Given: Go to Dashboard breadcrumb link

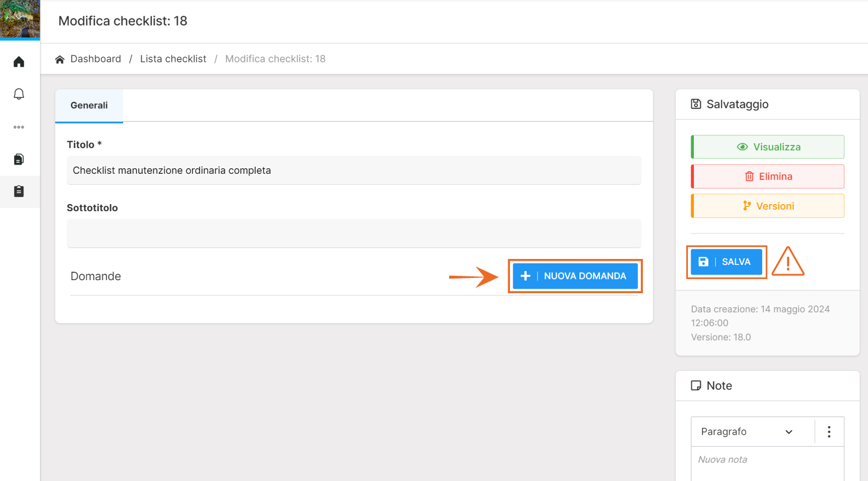Looking at the screenshot, I should point(95,59).
